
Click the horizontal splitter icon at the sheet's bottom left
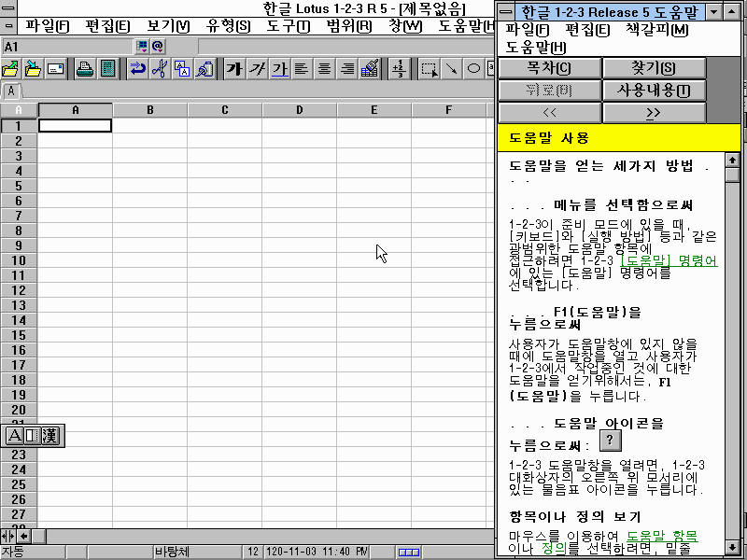[8, 536]
